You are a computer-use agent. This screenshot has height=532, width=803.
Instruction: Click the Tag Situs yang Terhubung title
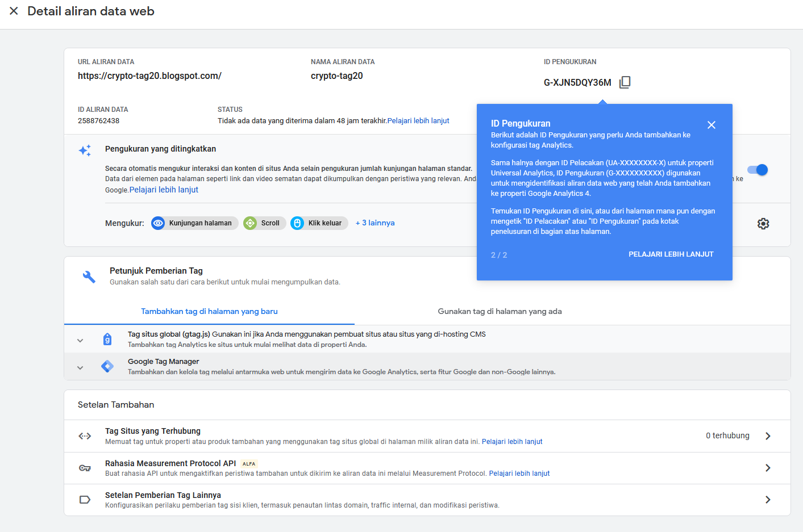coord(153,431)
